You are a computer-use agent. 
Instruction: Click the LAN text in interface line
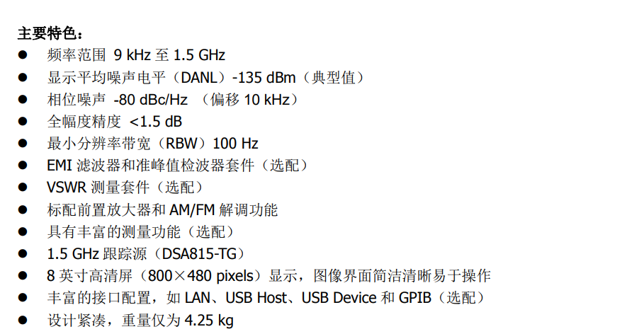click(x=198, y=298)
